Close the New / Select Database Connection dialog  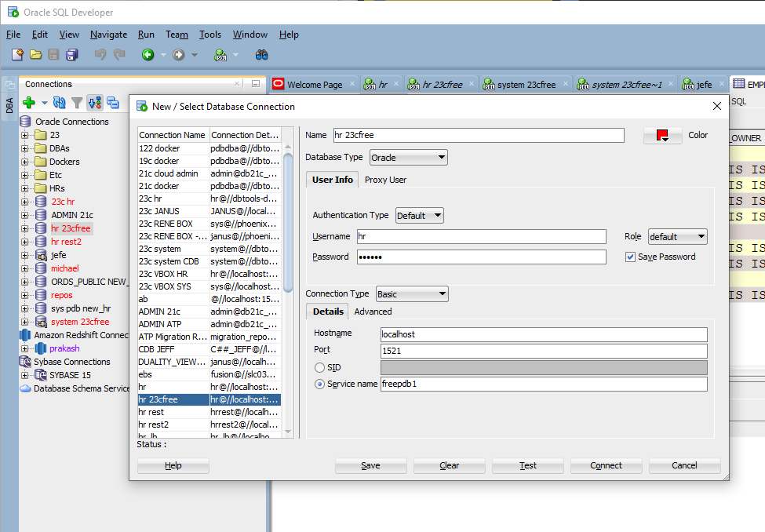tap(716, 107)
